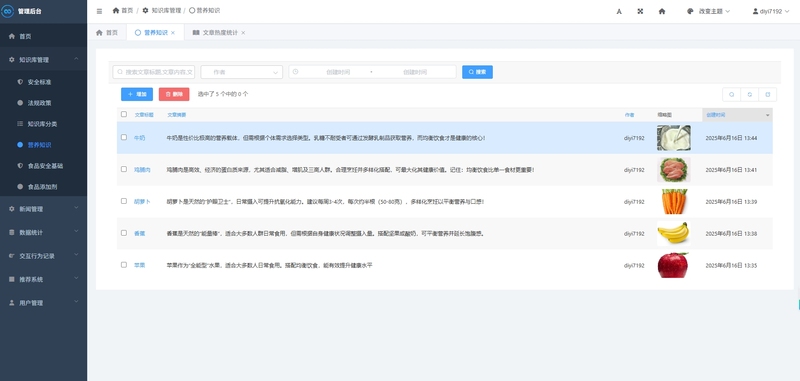The width and height of the screenshot is (800, 381).
Task: Go to 首页 in the sidebar
Action: click(43, 36)
